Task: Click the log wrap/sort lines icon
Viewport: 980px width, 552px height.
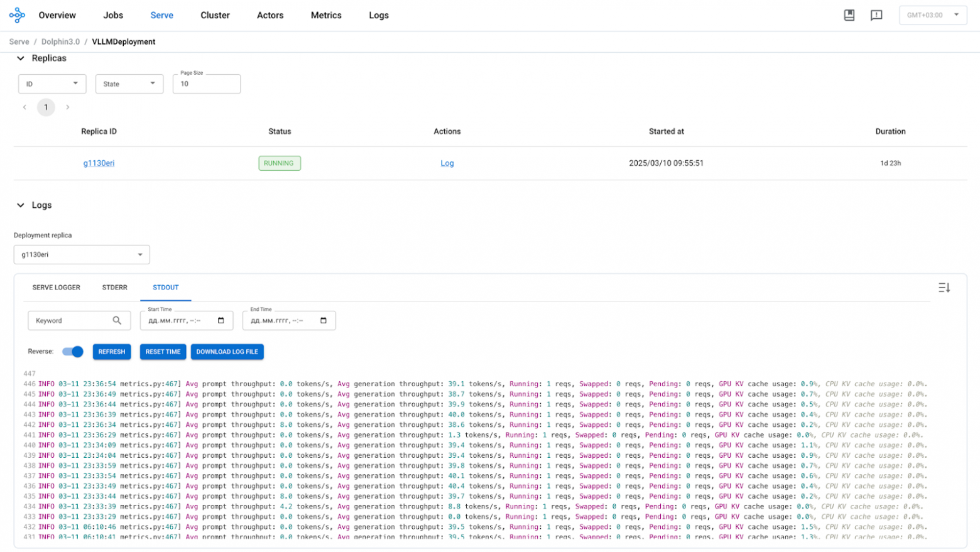Action: pyautogui.click(x=944, y=288)
